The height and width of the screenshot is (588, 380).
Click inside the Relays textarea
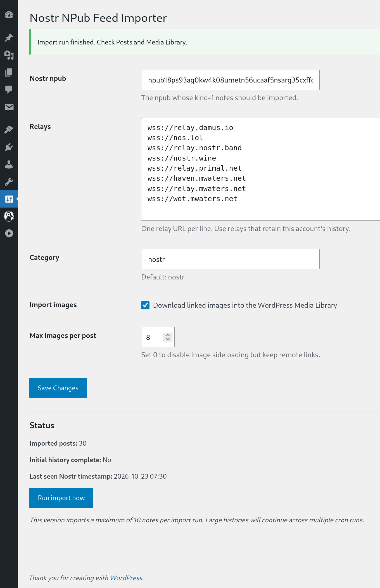tap(260, 169)
